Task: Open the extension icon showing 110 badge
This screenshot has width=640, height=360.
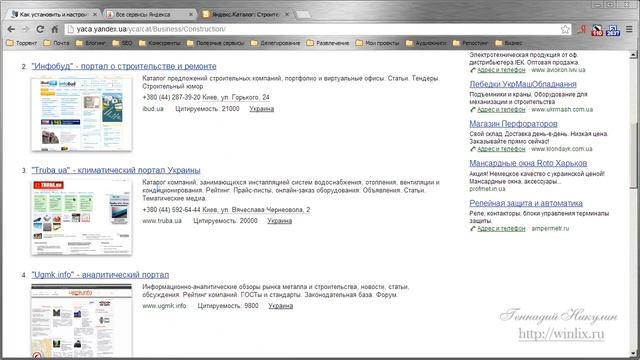Action: [x=597, y=30]
